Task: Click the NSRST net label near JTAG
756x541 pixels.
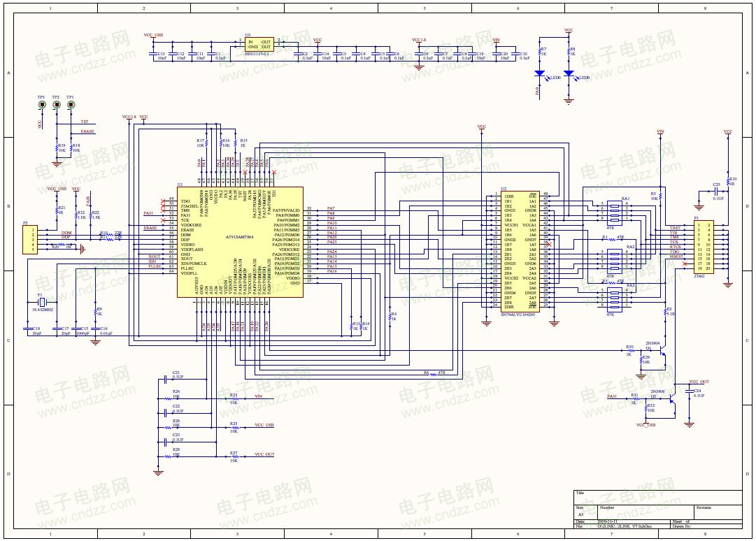Action: pos(676,257)
